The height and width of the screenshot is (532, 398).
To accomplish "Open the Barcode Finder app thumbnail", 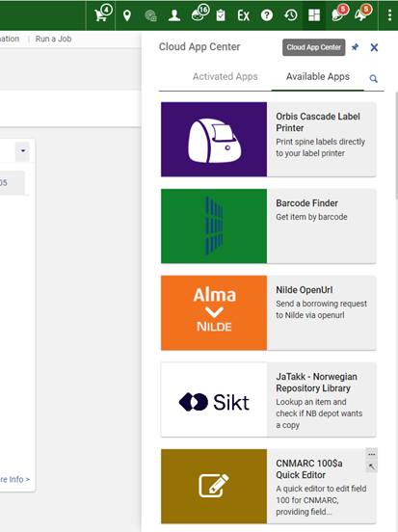I will click(x=214, y=226).
